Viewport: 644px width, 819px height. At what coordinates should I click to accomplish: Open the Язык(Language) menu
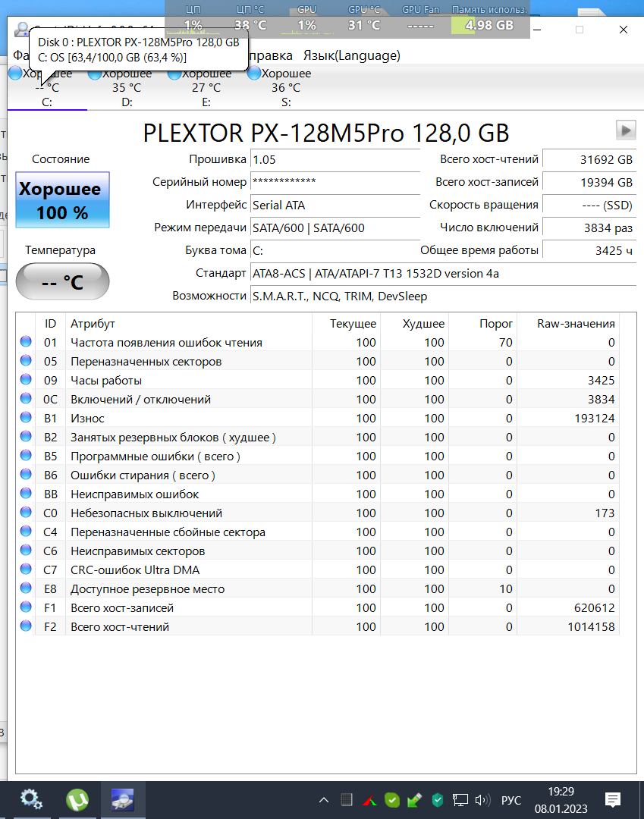(351, 55)
